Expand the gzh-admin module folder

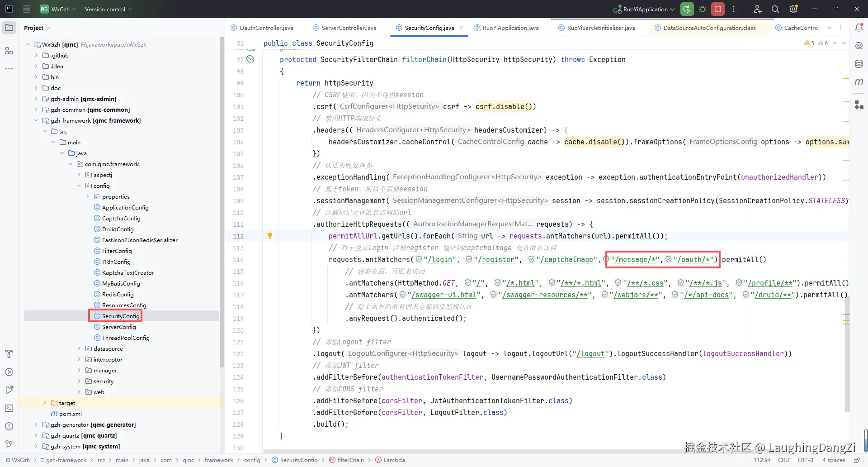click(x=36, y=99)
